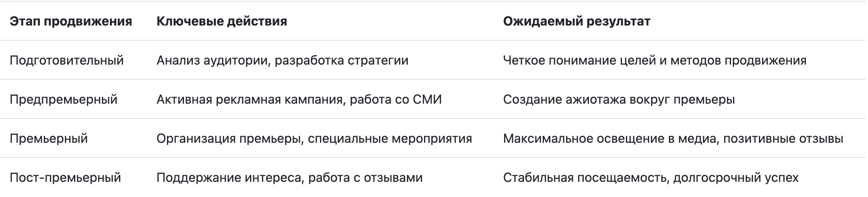Image resolution: width=868 pixels, height=197 pixels.
Task: Click 'Анализ аудитории, разработка стратегии' cell
Action: click(x=282, y=60)
